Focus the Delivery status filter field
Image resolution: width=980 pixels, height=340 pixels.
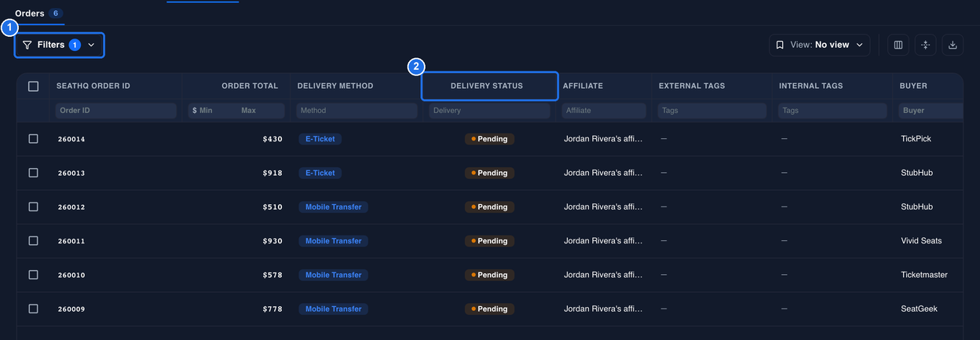click(x=489, y=111)
